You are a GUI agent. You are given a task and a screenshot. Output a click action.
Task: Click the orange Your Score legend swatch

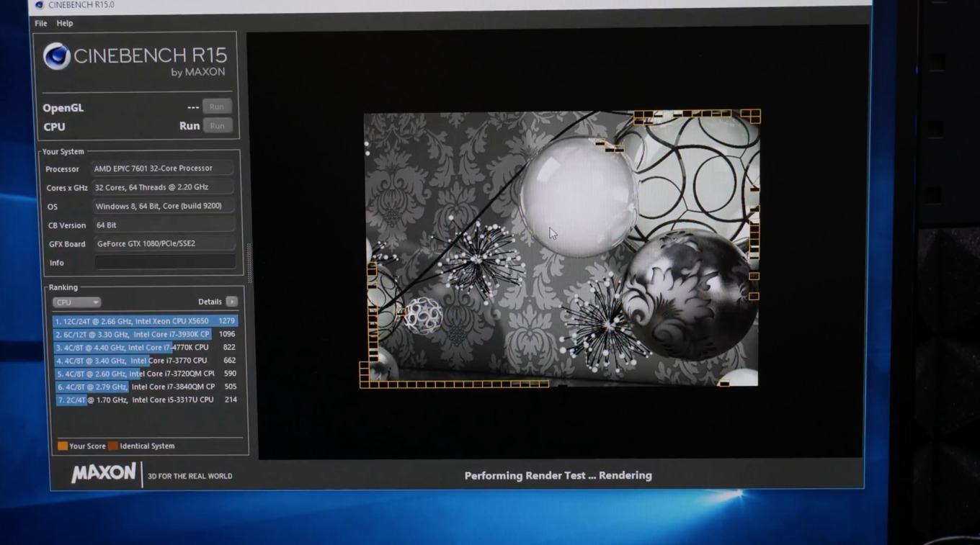click(x=63, y=446)
